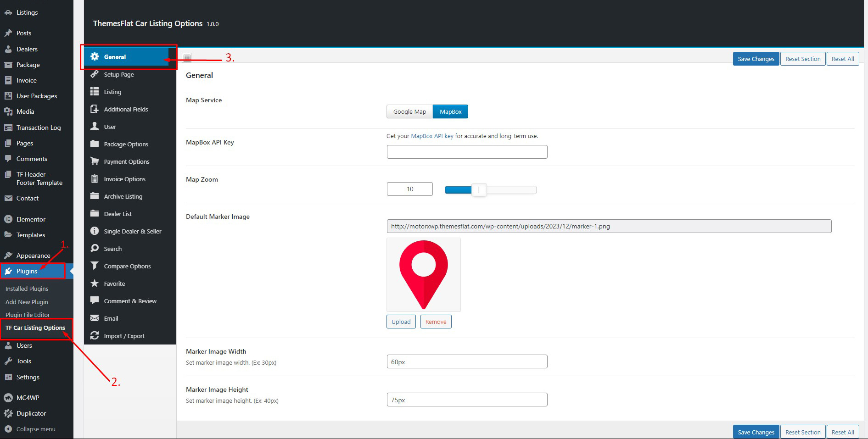Click the Dealers person icon
This screenshot has height=439, width=868.
pos(8,49)
